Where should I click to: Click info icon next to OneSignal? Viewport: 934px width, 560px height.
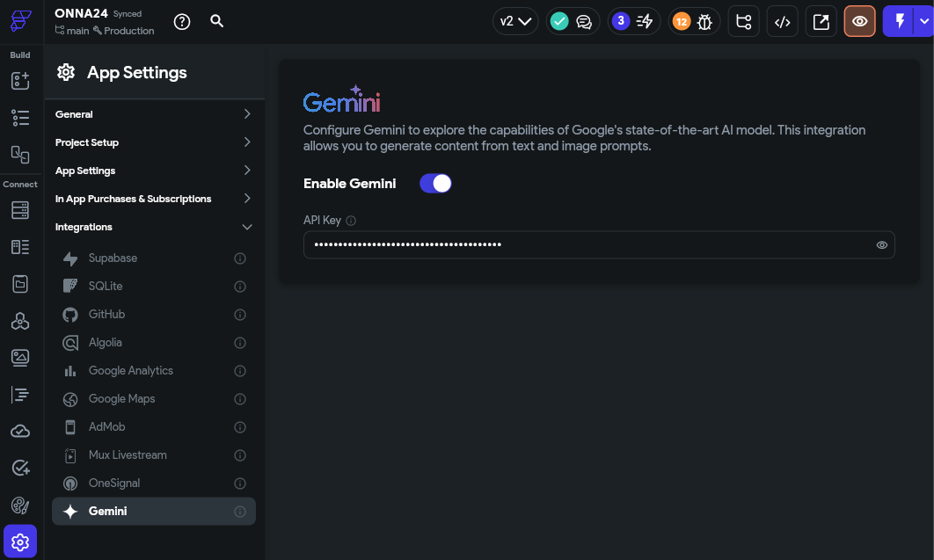tap(240, 484)
